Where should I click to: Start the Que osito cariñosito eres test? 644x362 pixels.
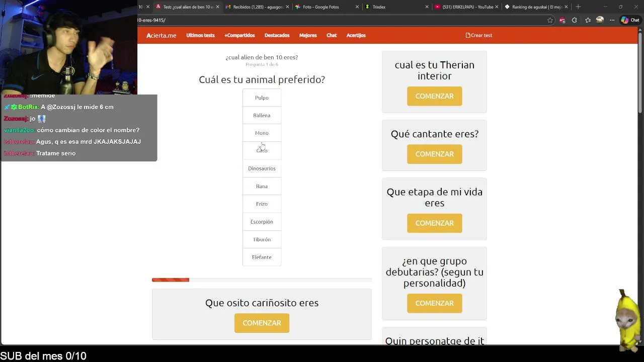tap(262, 323)
